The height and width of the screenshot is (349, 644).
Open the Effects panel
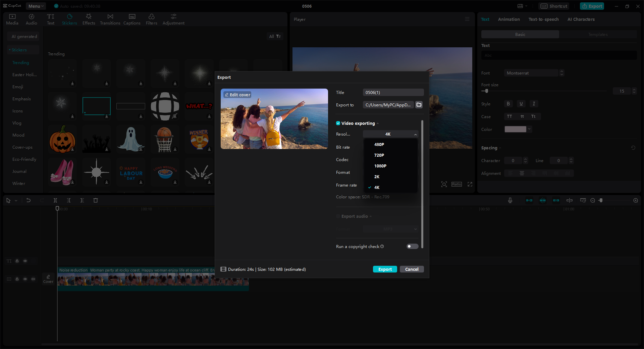(89, 18)
